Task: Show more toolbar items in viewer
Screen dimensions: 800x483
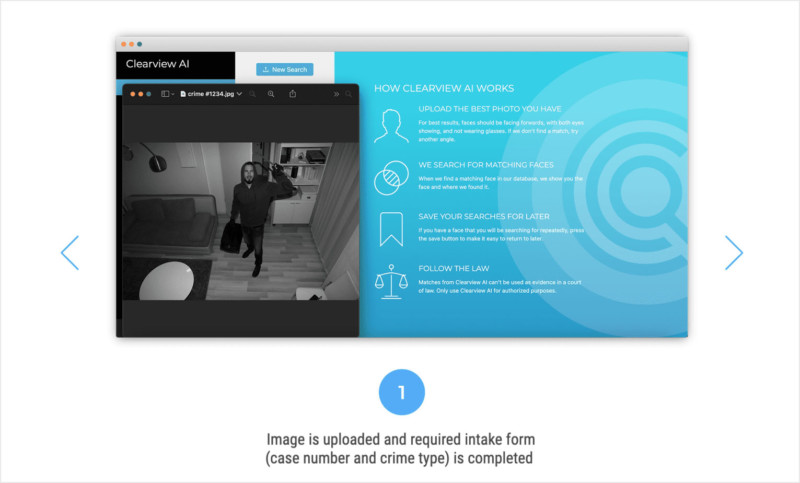Action: point(336,94)
